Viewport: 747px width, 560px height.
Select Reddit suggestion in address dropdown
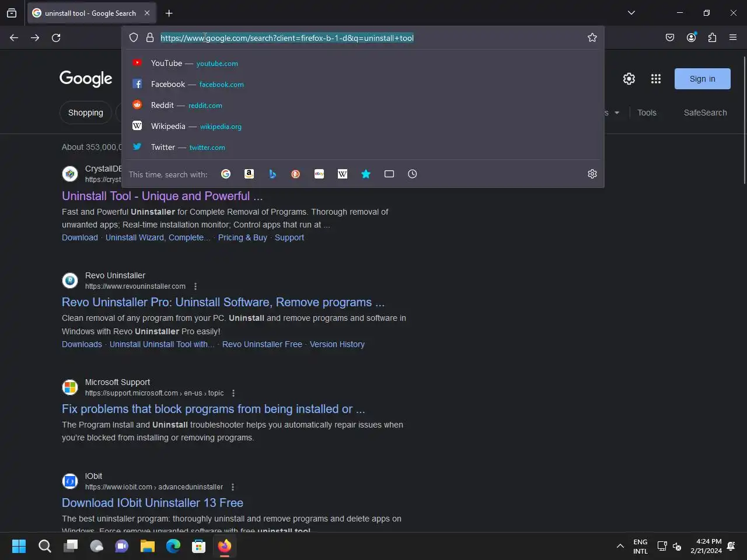363,105
